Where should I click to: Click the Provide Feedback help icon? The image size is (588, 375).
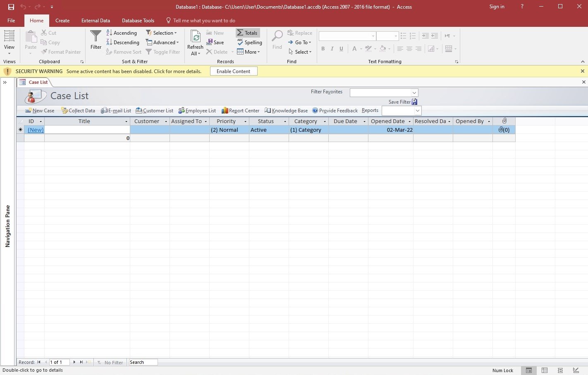point(315,111)
